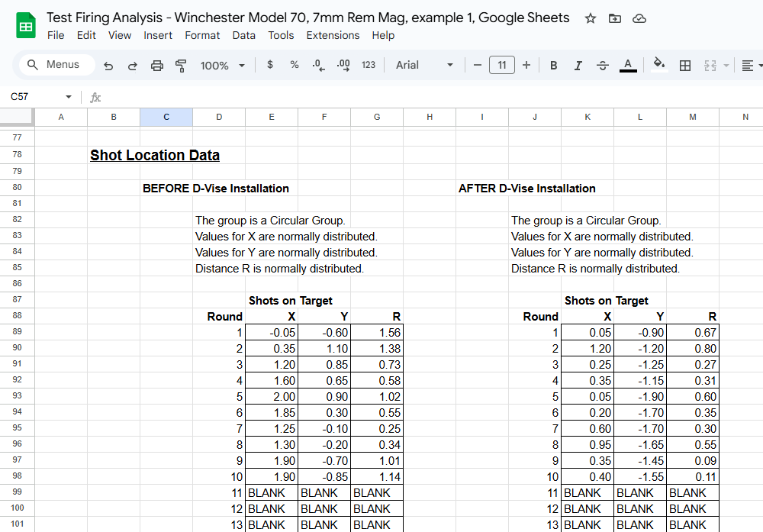Increase font size with plus button
763x532 pixels.
526,65
